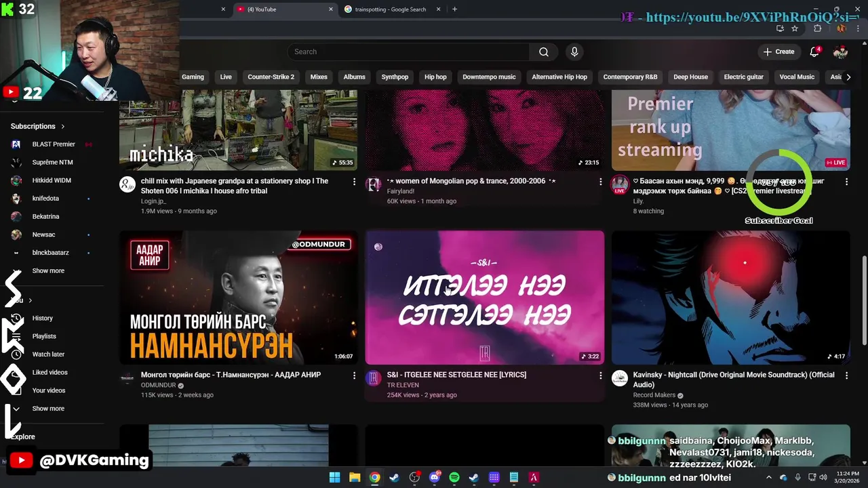The width and height of the screenshot is (868, 488).
Task: Open Discord from taskbar
Action: pos(434,477)
